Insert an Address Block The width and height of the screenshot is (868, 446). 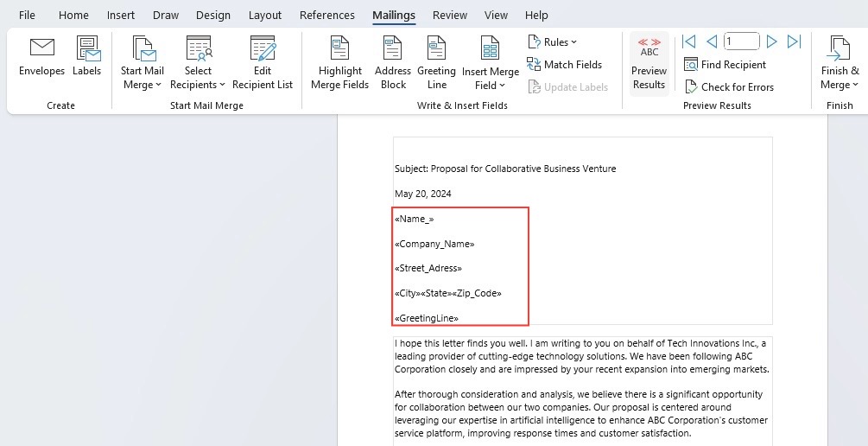pyautogui.click(x=393, y=62)
